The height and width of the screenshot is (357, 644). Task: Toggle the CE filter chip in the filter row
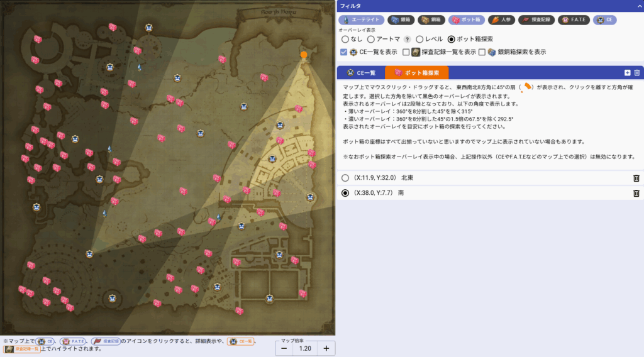click(605, 19)
